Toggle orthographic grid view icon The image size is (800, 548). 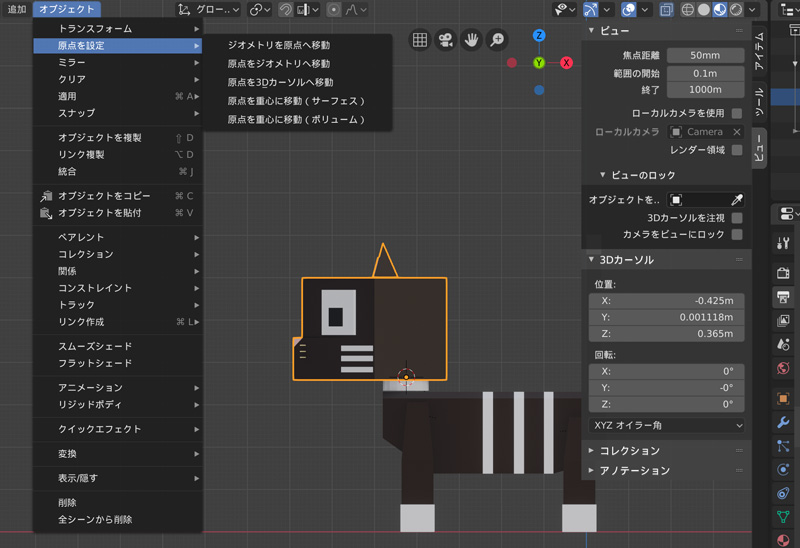420,40
